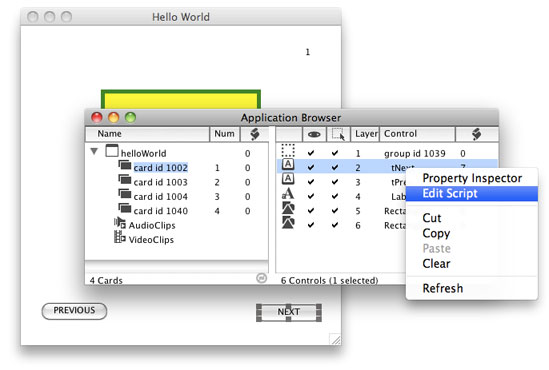Sort cards by the Name column header
This screenshot has width=549, height=370.
tap(148, 134)
